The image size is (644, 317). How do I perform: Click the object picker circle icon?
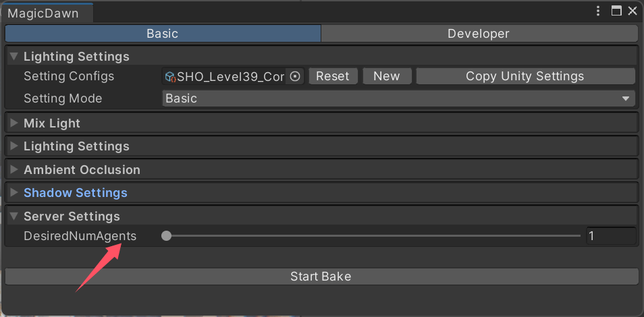pos(295,76)
